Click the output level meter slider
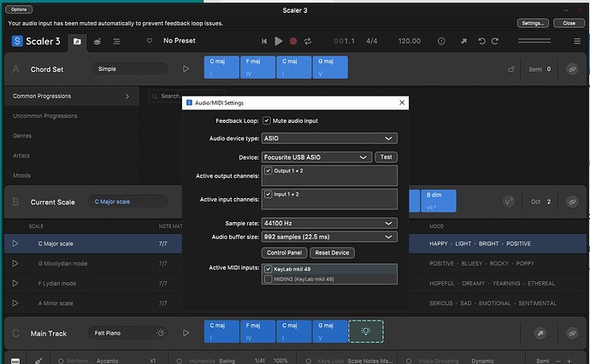 click(x=534, y=41)
